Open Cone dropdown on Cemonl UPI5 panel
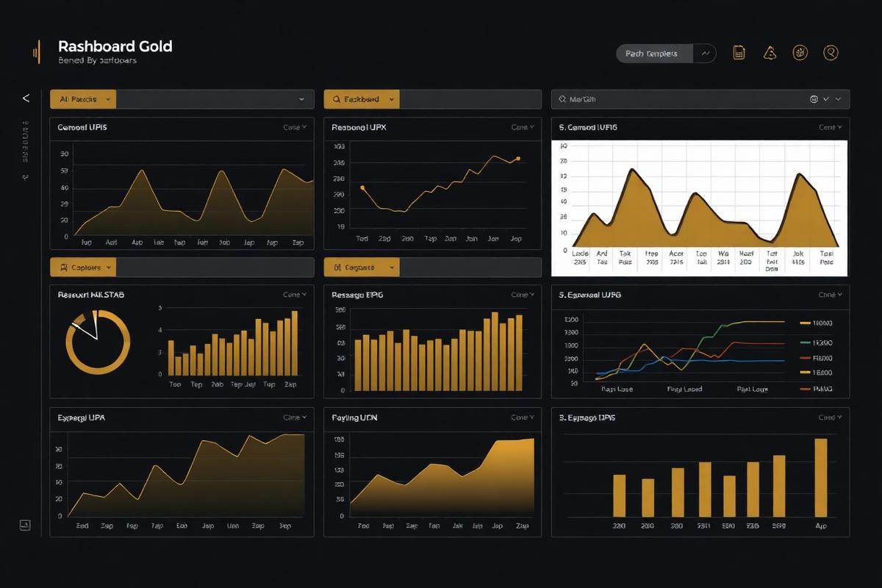 [295, 127]
